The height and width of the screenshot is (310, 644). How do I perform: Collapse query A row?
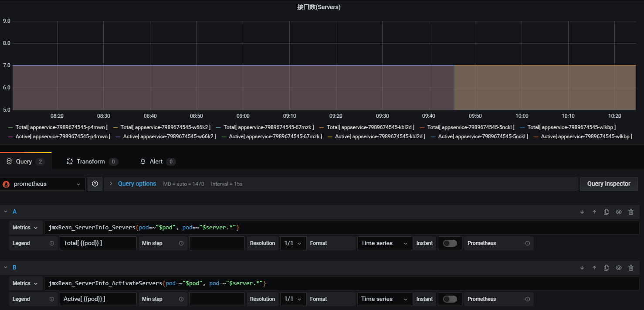pos(6,211)
